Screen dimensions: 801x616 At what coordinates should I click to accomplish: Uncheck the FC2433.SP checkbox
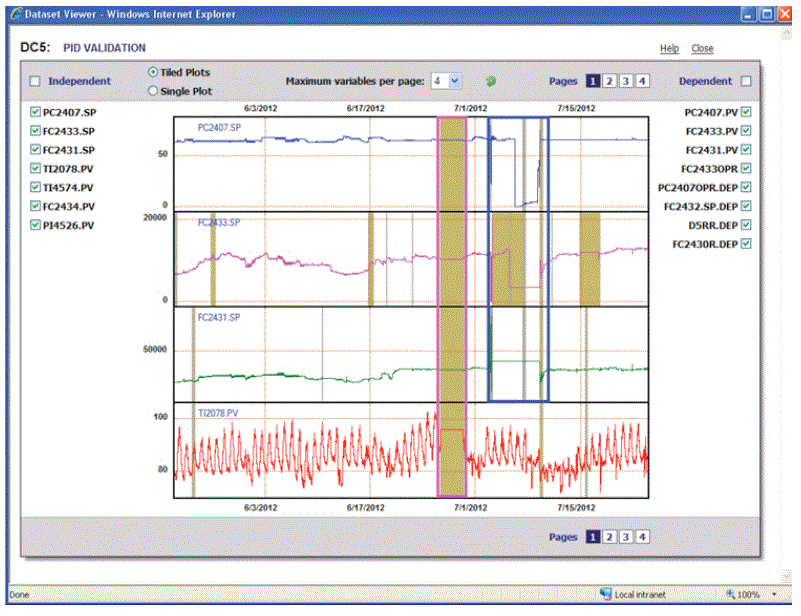pyautogui.click(x=35, y=131)
